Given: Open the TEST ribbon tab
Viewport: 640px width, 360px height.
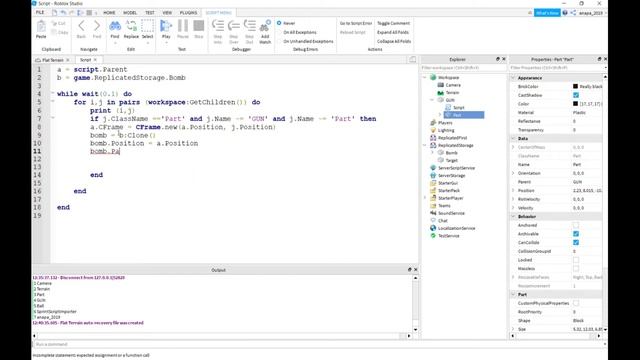Looking at the screenshot, I should pyautogui.click(x=150, y=13).
